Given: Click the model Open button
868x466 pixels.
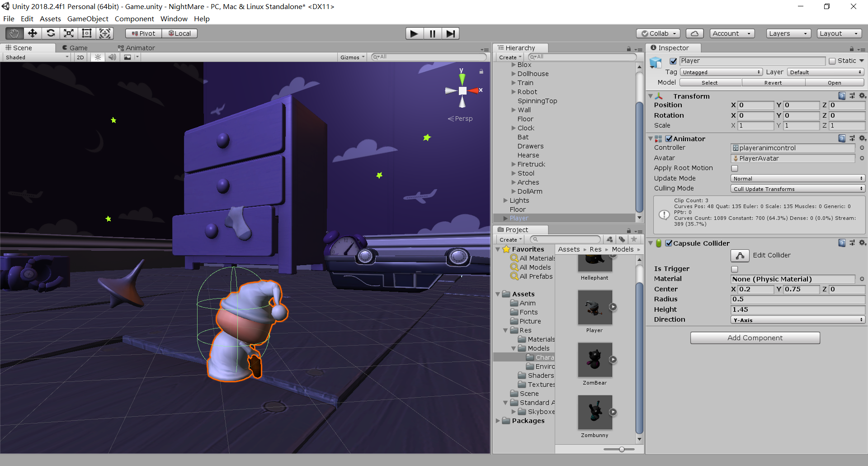Looking at the screenshot, I should click(835, 83).
